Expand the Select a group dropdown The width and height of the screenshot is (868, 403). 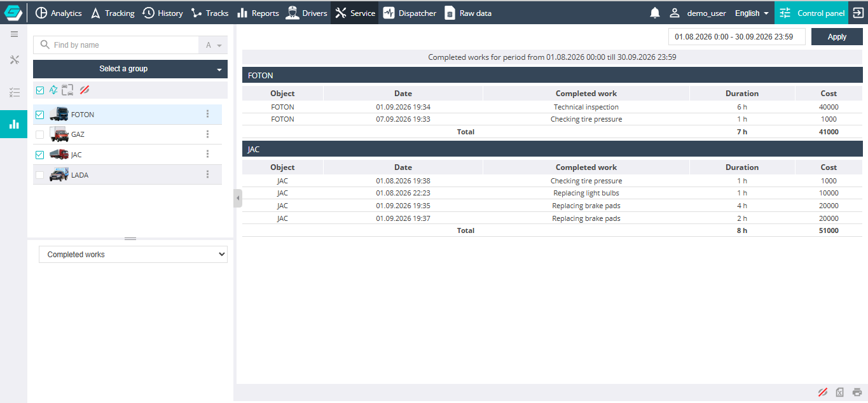point(130,69)
